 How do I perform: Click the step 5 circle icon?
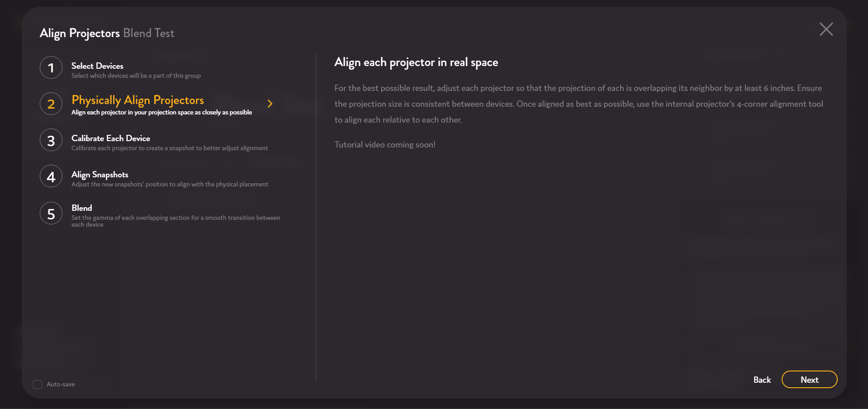[x=51, y=214]
